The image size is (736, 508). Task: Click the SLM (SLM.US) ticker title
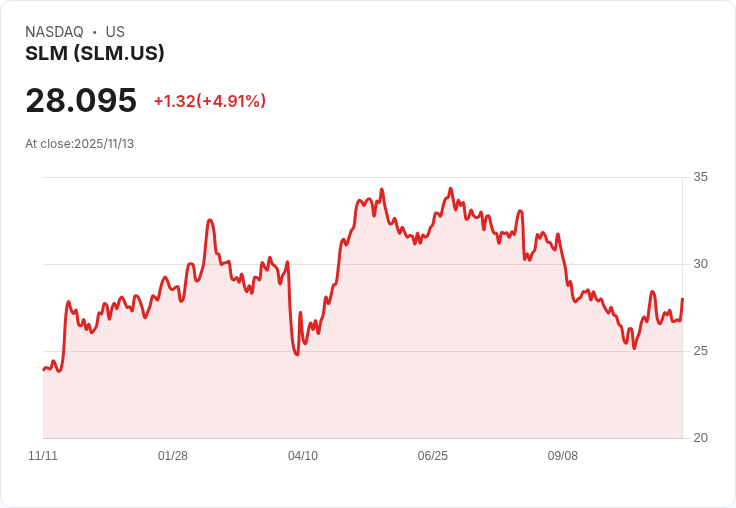tap(95, 53)
